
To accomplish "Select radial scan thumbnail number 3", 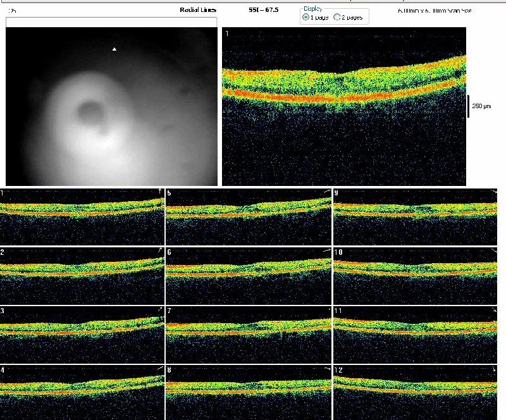I will [82, 334].
